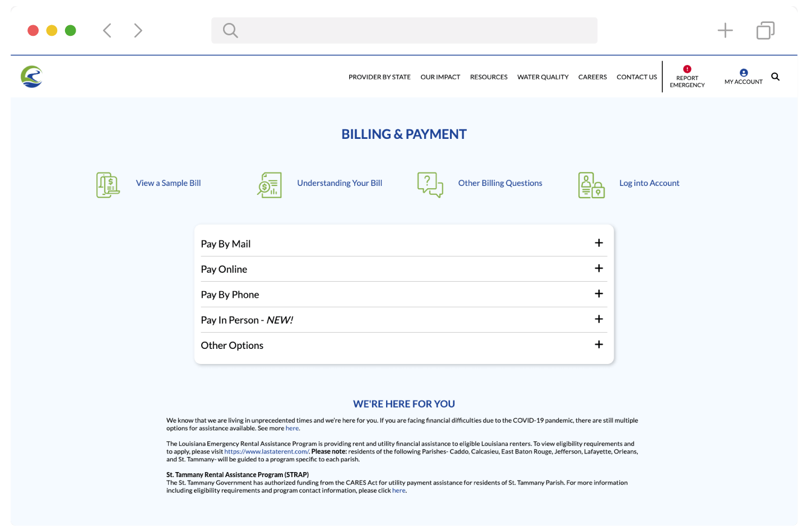This screenshot has width=807, height=532.
Task: Click the STRAP program 'here' link
Action: point(398,490)
